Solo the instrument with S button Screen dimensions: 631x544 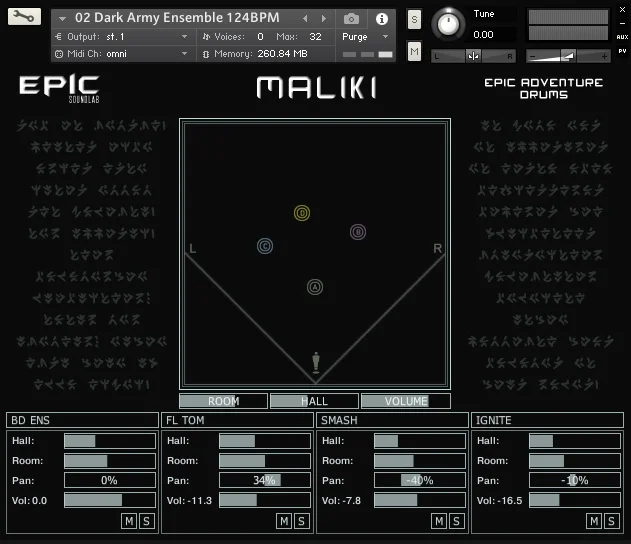click(414, 20)
